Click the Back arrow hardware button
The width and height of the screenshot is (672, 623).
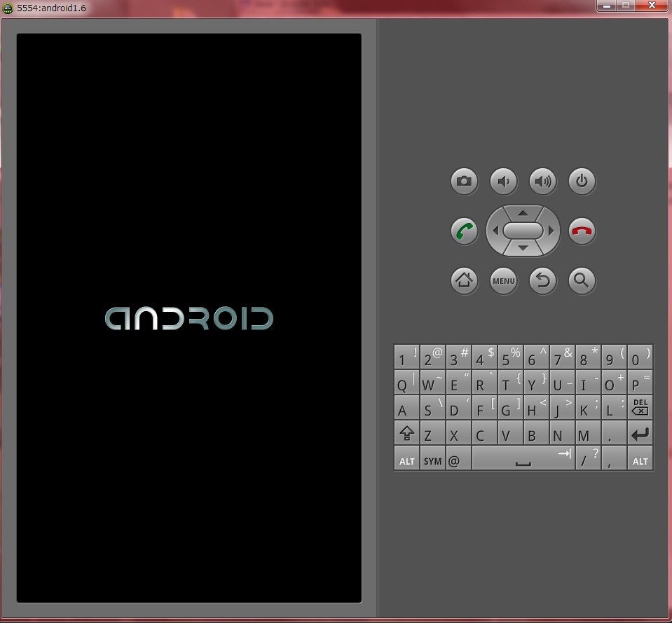[542, 280]
